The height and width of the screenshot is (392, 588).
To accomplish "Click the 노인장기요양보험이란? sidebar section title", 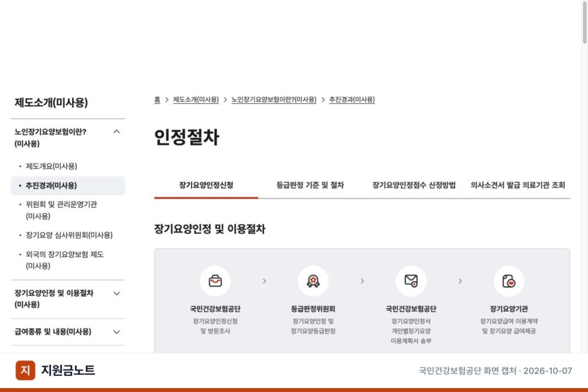I will 51,138.
